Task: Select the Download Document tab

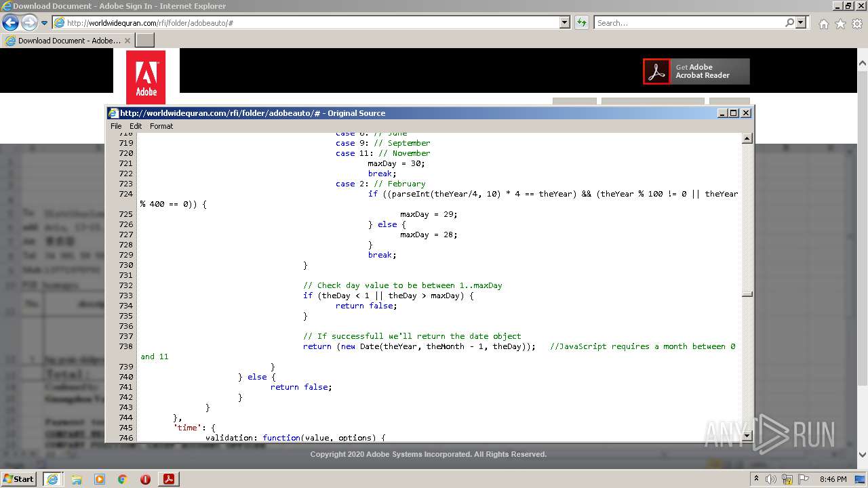Action: 68,41
